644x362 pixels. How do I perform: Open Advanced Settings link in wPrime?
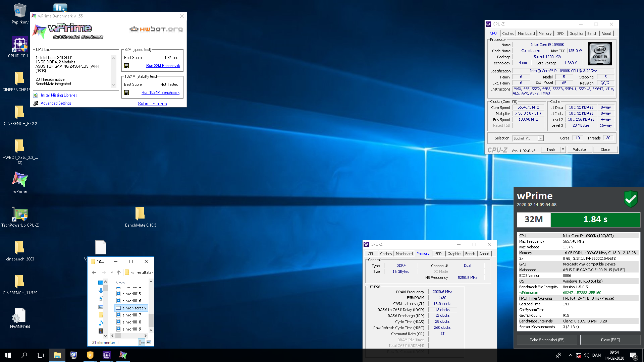[x=56, y=103]
